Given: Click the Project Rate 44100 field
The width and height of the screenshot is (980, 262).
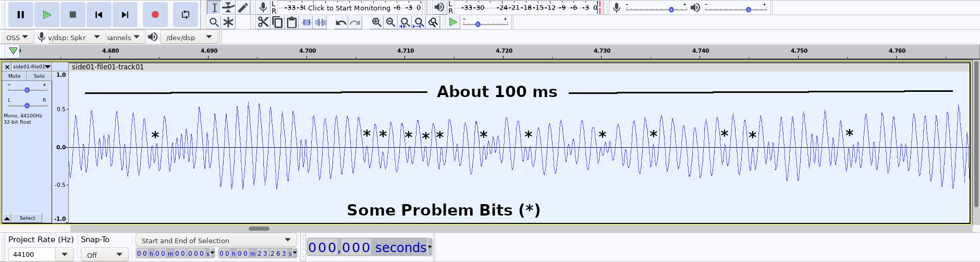Looking at the screenshot, I should pyautogui.click(x=32, y=254).
